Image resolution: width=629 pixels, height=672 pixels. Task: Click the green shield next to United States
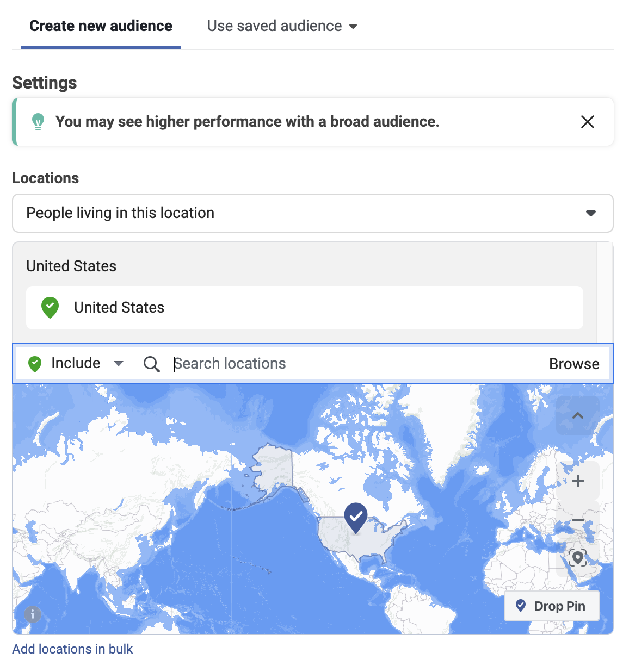pyautogui.click(x=50, y=308)
